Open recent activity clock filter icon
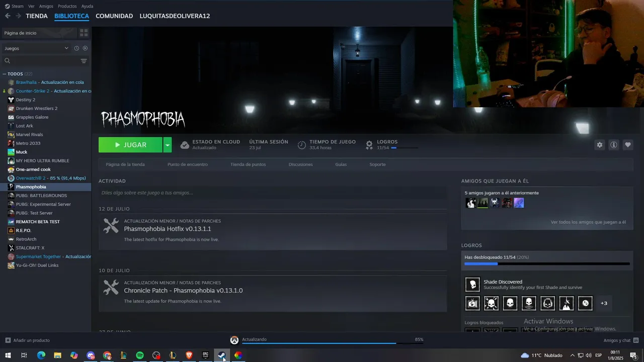The height and width of the screenshot is (362, 644). [x=76, y=48]
